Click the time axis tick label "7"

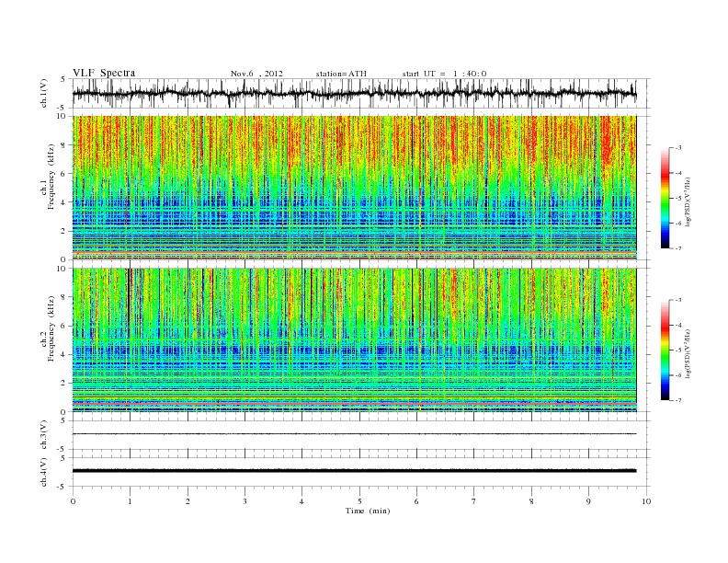(x=474, y=501)
